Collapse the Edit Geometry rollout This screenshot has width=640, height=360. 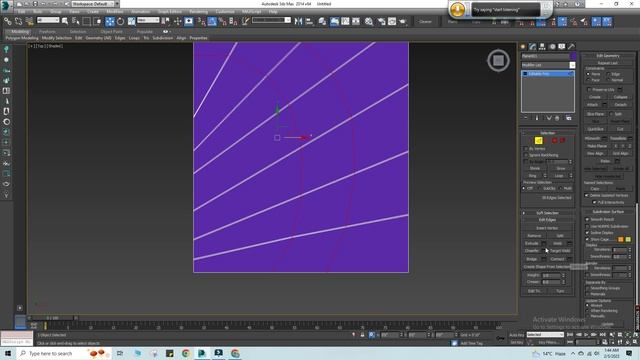608,56
